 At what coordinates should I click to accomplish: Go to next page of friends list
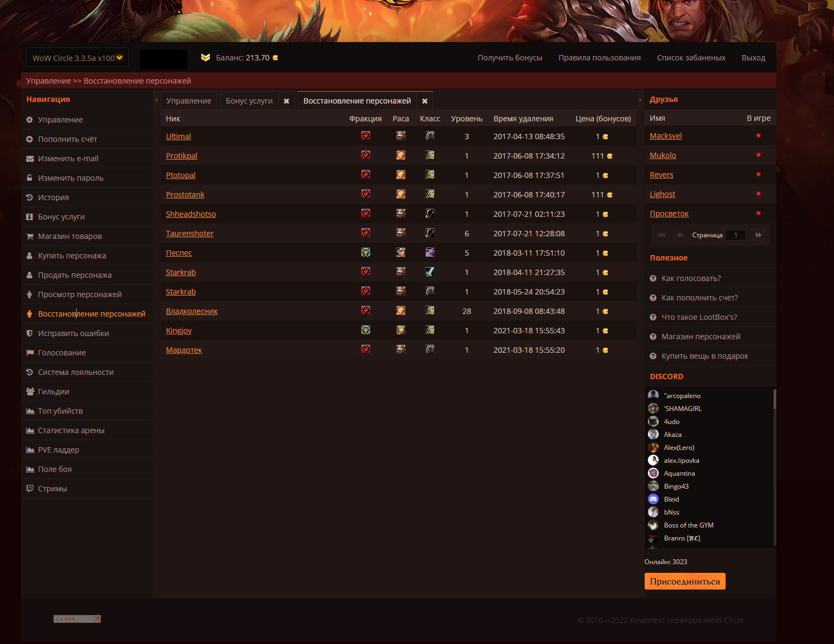pyautogui.click(x=758, y=235)
